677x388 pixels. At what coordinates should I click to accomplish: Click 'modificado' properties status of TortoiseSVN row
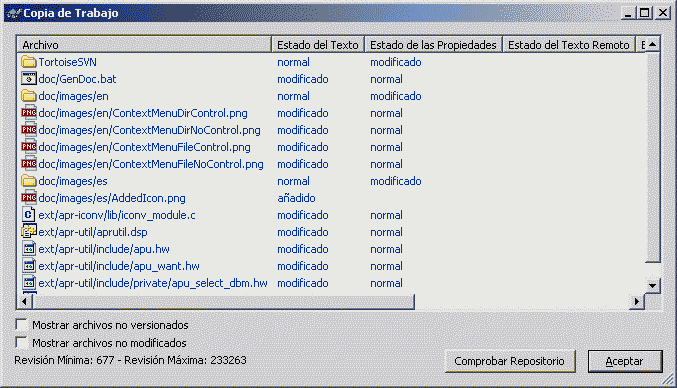pos(395,62)
